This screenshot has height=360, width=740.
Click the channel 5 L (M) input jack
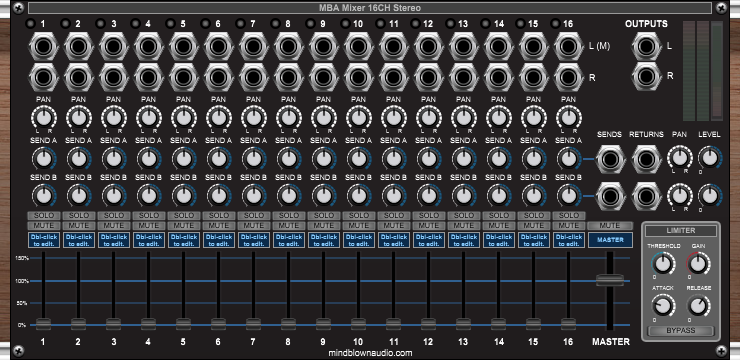point(184,47)
